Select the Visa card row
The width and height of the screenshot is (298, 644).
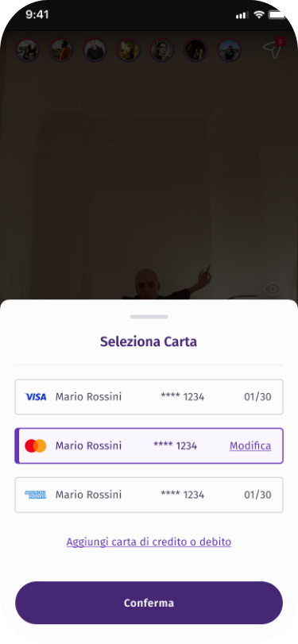(149, 397)
